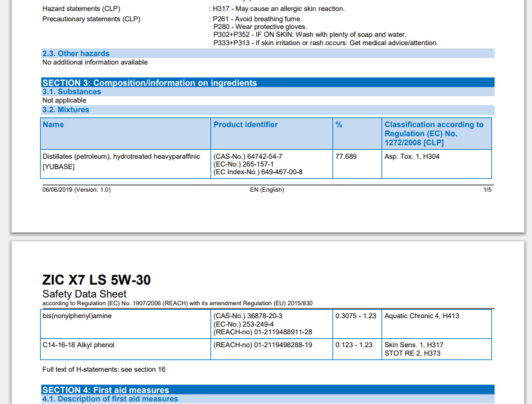Click EC-No. 265-157-1 identifier
This screenshot has height=404, width=532.
click(243, 164)
